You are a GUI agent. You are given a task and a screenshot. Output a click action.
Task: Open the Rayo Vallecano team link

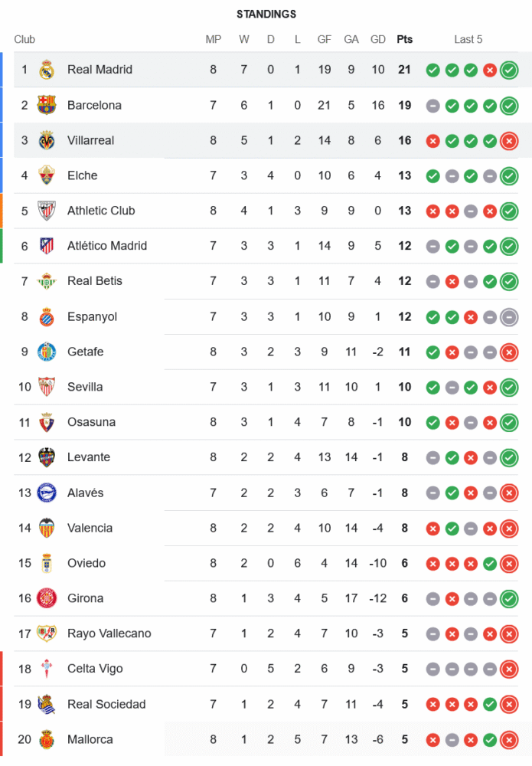(x=109, y=633)
